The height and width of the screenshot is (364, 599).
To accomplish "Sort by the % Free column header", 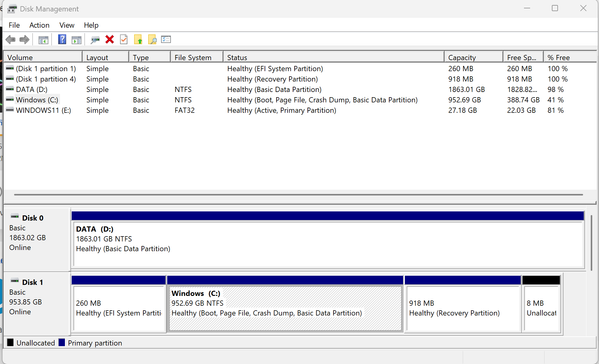I will (x=570, y=57).
